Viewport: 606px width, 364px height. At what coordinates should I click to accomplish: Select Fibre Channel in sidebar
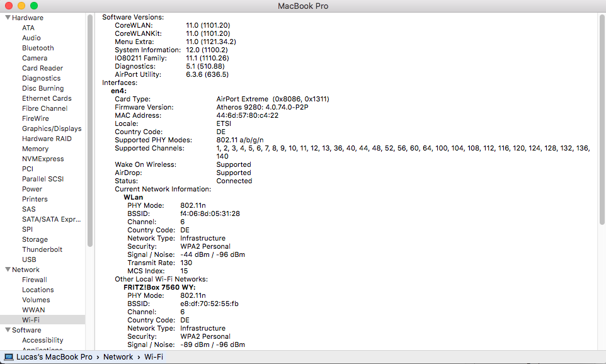[45, 108]
